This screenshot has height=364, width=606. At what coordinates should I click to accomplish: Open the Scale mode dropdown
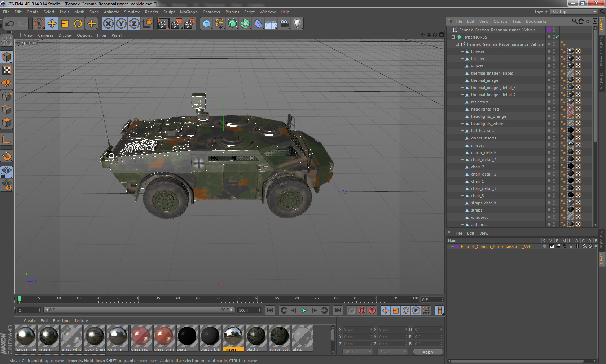[x=392, y=352]
